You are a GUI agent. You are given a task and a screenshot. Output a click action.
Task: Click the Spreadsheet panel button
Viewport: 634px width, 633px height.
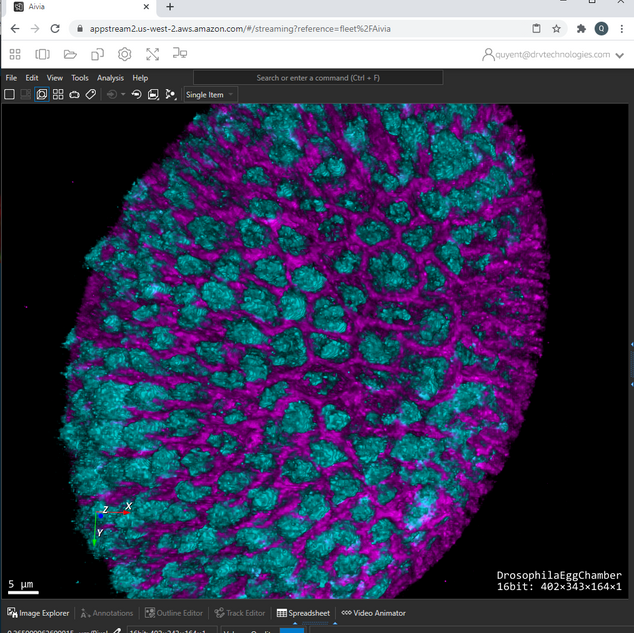(x=303, y=613)
